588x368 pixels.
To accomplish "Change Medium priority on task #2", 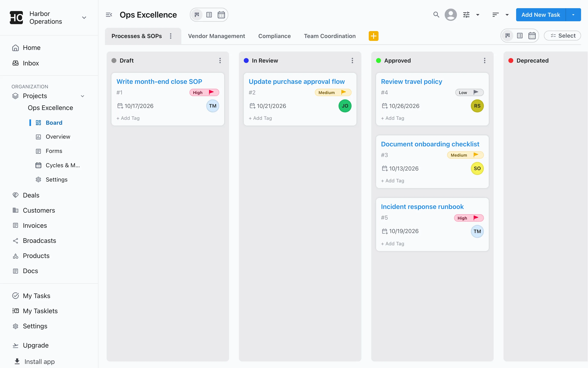I will [333, 92].
